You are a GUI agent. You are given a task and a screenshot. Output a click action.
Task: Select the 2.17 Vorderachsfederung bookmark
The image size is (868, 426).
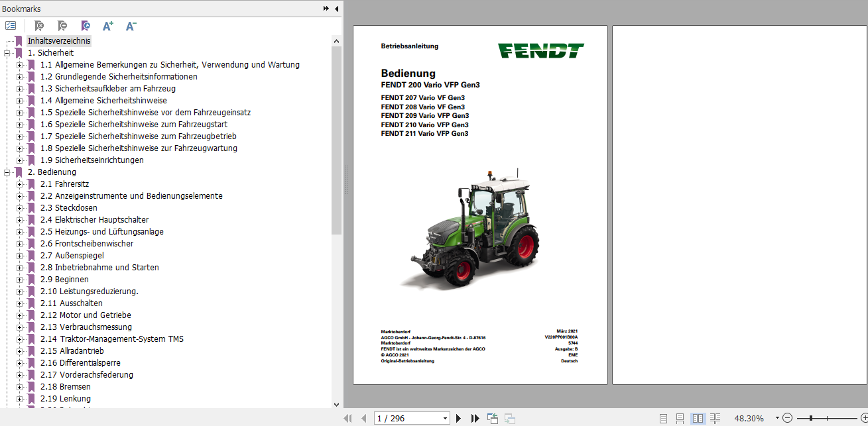click(x=87, y=375)
